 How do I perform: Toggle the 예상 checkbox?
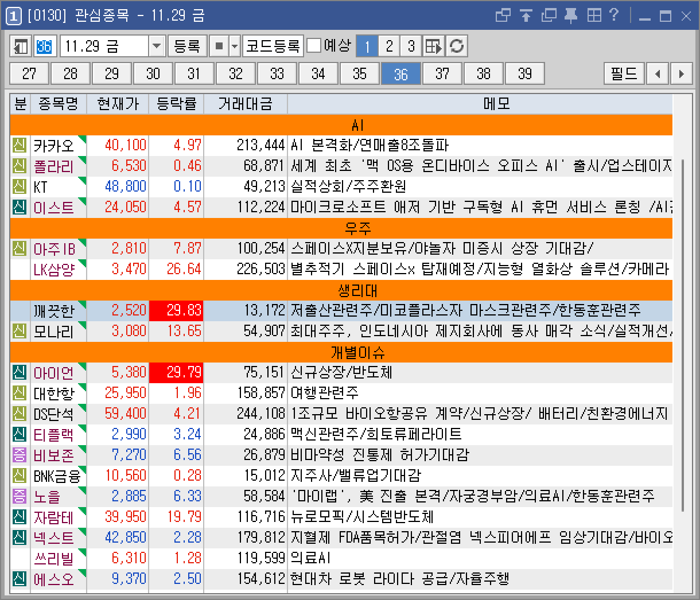click(x=314, y=45)
